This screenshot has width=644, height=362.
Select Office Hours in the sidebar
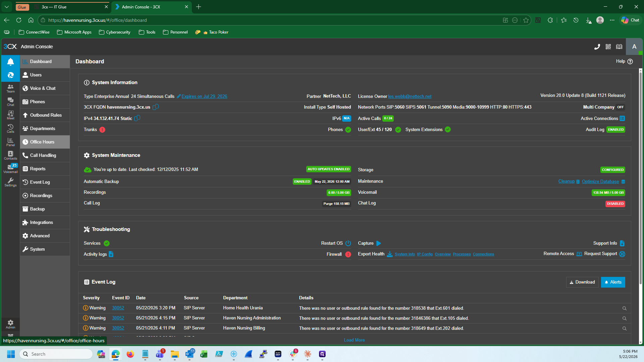point(45,142)
